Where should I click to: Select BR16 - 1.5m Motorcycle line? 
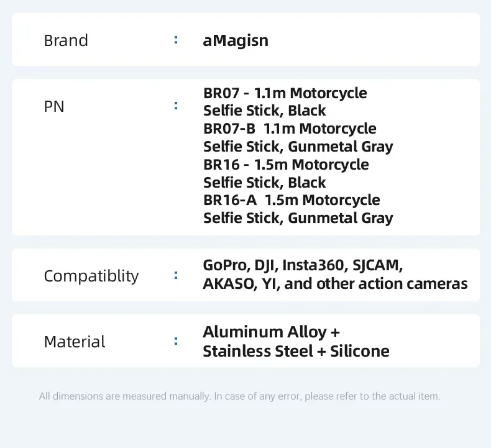tap(286, 165)
